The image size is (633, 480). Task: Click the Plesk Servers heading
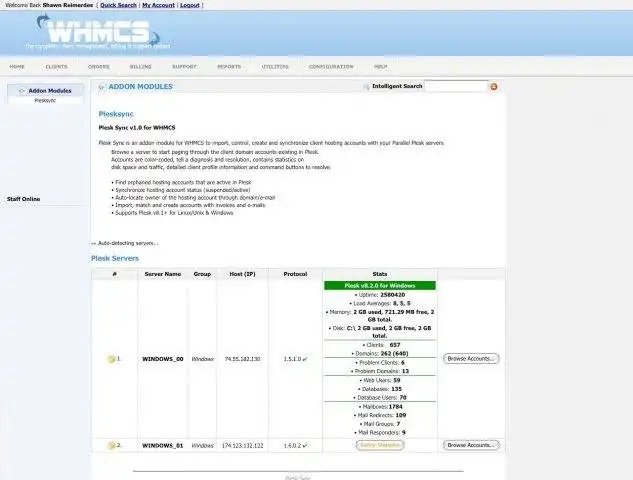(x=115, y=258)
